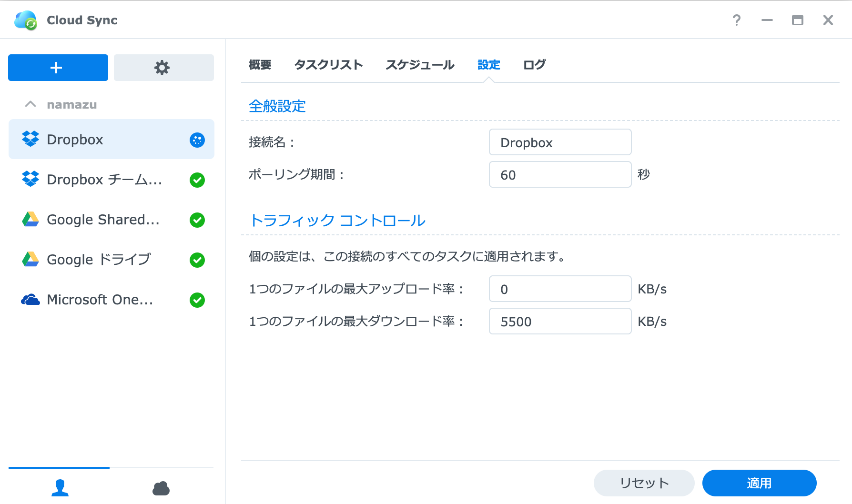Open the 概要 tab
The image size is (852, 504).
pos(260,65)
